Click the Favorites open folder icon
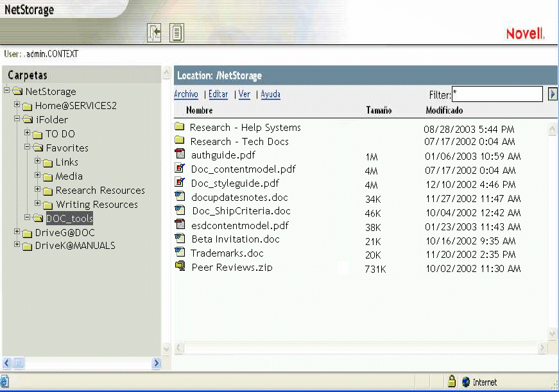 (38, 148)
